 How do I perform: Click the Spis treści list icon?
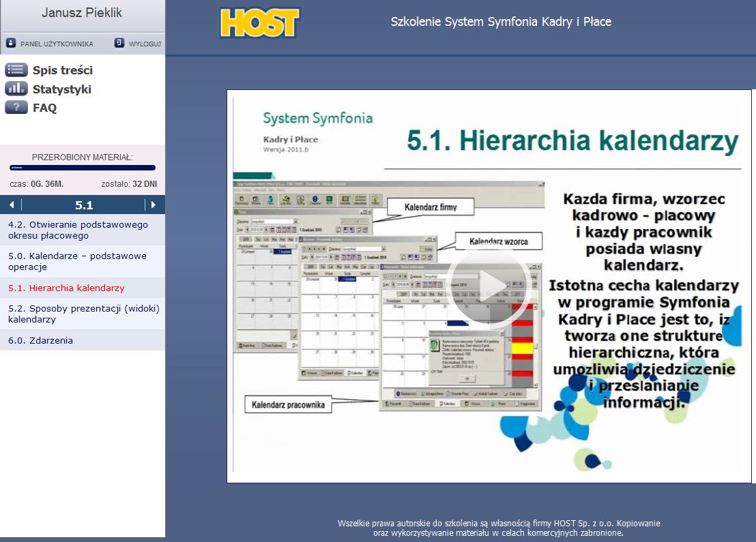(x=16, y=70)
